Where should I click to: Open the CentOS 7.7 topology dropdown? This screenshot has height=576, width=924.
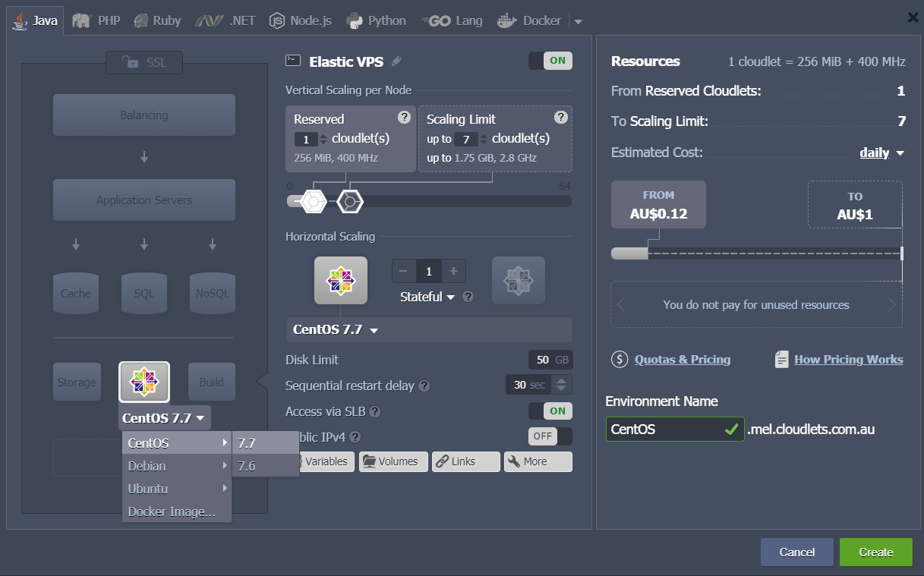(x=164, y=417)
